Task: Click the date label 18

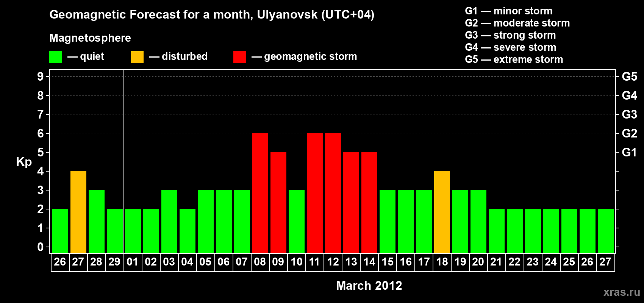Action: [x=442, y=262]
